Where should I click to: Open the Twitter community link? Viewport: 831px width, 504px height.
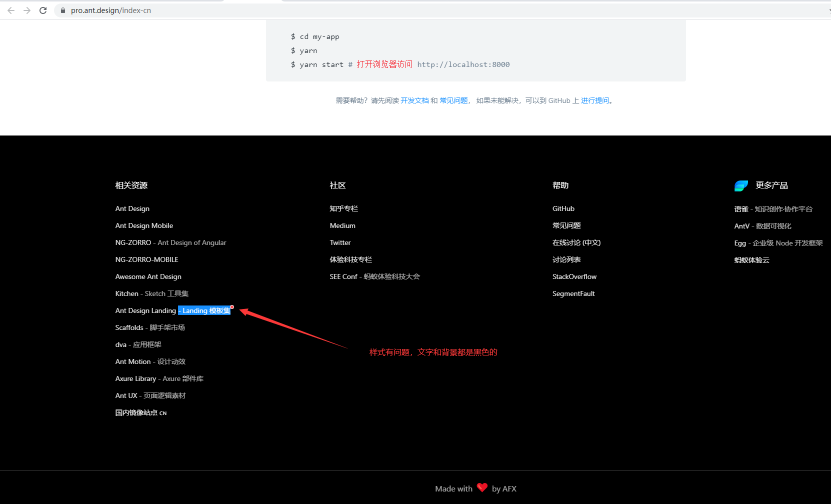point(340,242)
